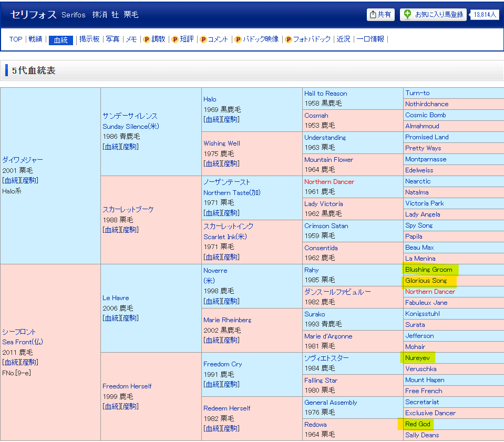Click Marie d'Argonne link

[328, 336]
